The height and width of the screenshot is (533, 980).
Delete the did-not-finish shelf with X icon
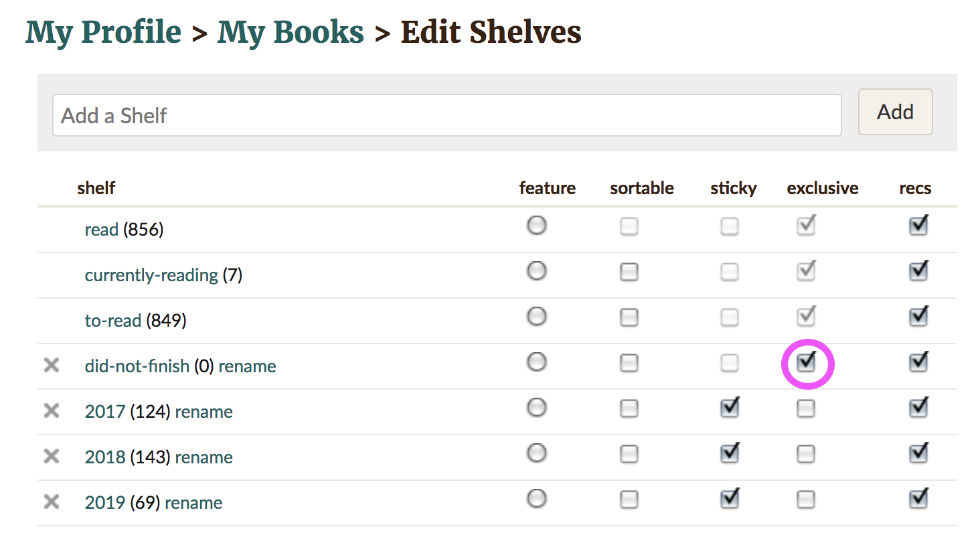(52, 366)
